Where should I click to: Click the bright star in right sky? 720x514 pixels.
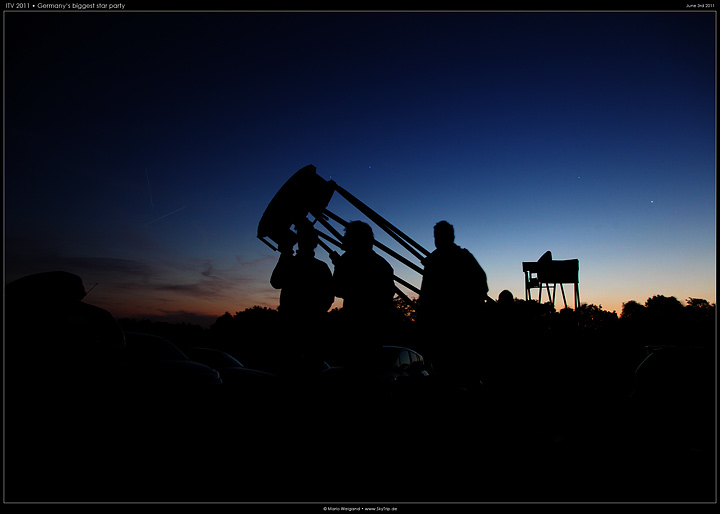(652, 201)
